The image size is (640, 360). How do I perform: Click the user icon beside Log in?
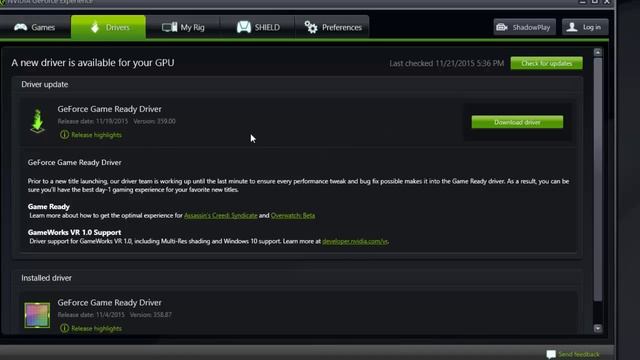[572, 27]
